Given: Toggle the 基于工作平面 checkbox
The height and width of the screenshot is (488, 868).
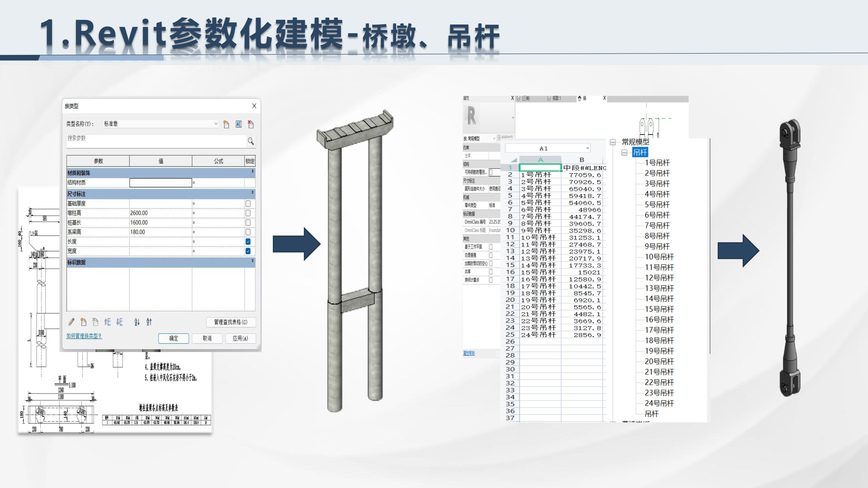Looking at the screenshot, I should 491,247.
